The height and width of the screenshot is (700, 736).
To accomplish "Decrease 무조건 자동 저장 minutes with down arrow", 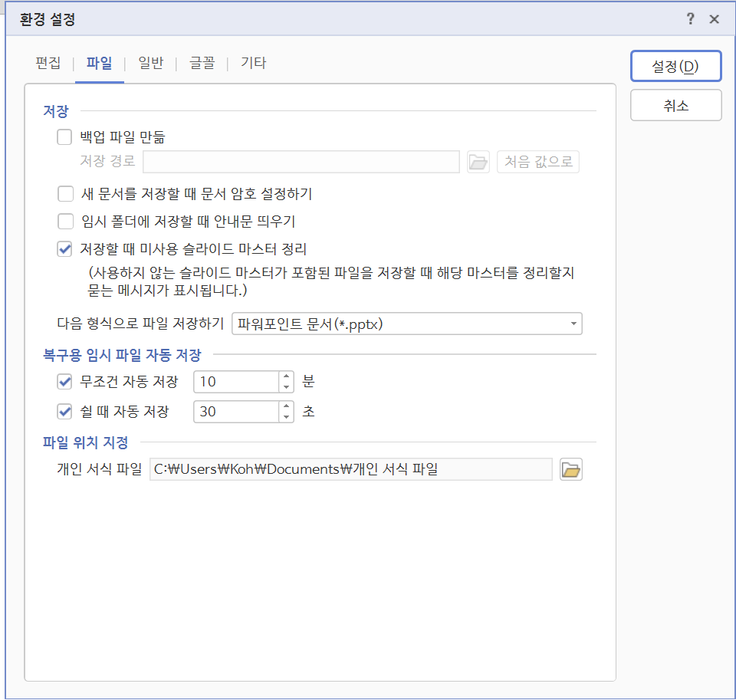I will tap(286, 387).
